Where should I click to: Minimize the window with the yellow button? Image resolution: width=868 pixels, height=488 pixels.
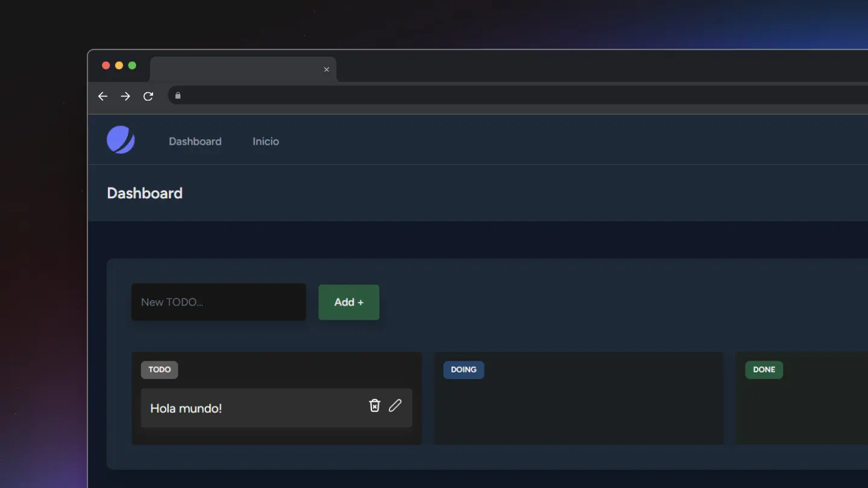tap(119, 66)
